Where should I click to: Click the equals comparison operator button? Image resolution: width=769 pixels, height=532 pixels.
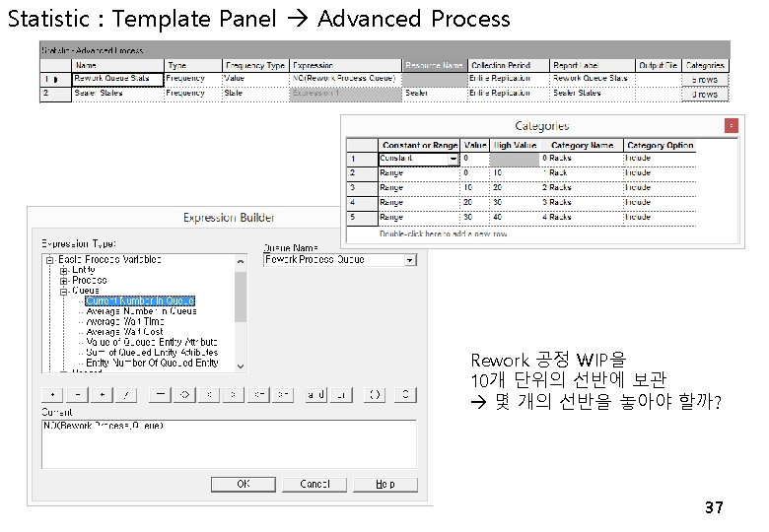point(161,395)
